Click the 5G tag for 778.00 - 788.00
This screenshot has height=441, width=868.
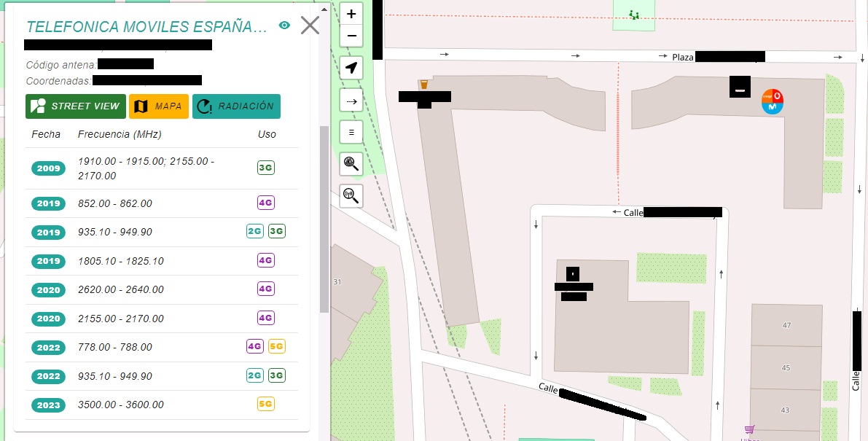pyautogui.click(x=277, y=347)
